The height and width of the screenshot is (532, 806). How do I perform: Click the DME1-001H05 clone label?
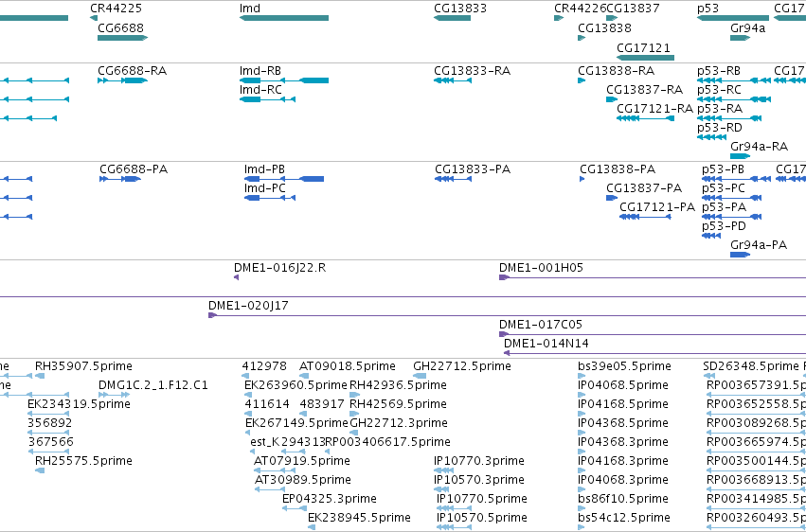[x=541, y=268]
